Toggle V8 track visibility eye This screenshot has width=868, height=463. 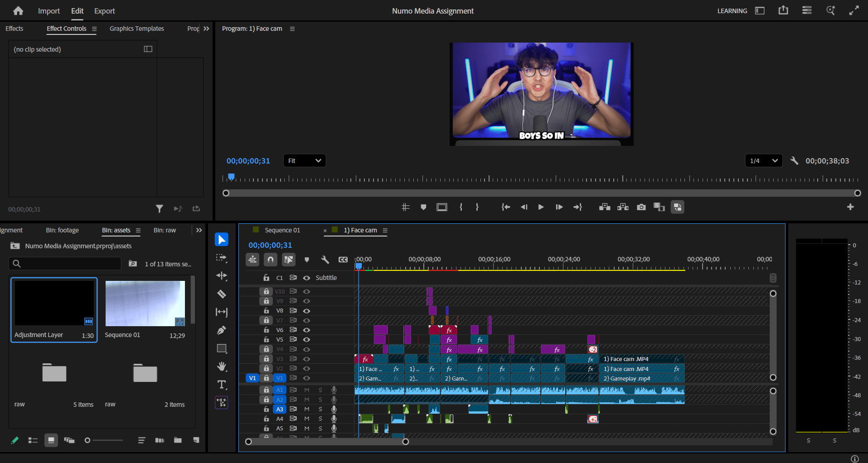coord(306,311)
